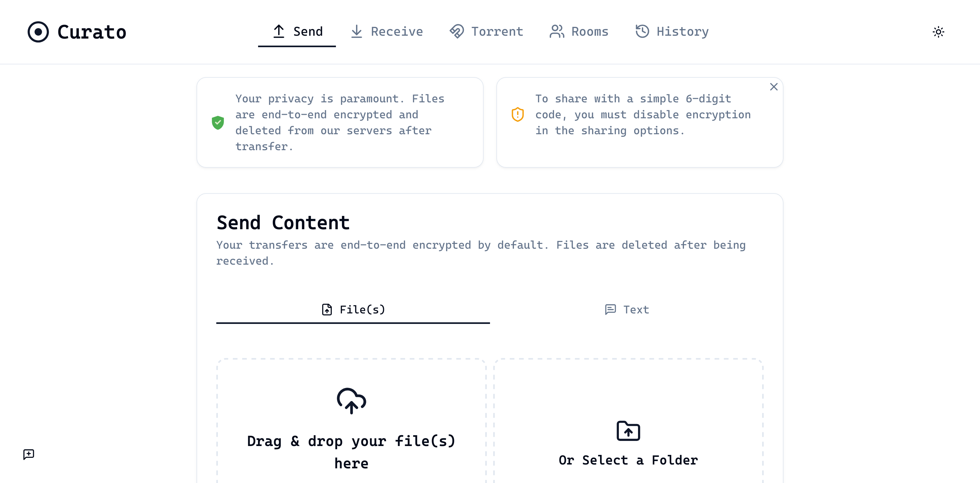Click the chat bubble icon next to Text

point(611,310)
